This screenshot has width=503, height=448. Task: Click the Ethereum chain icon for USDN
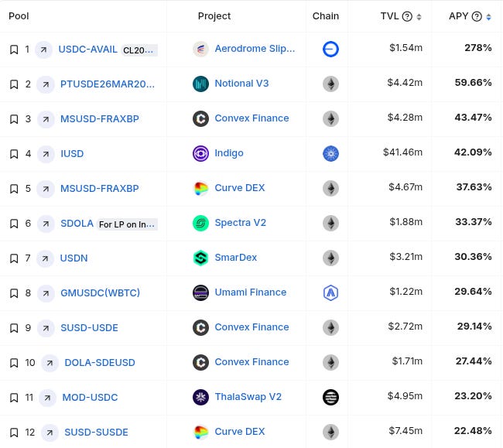(330, 258)
